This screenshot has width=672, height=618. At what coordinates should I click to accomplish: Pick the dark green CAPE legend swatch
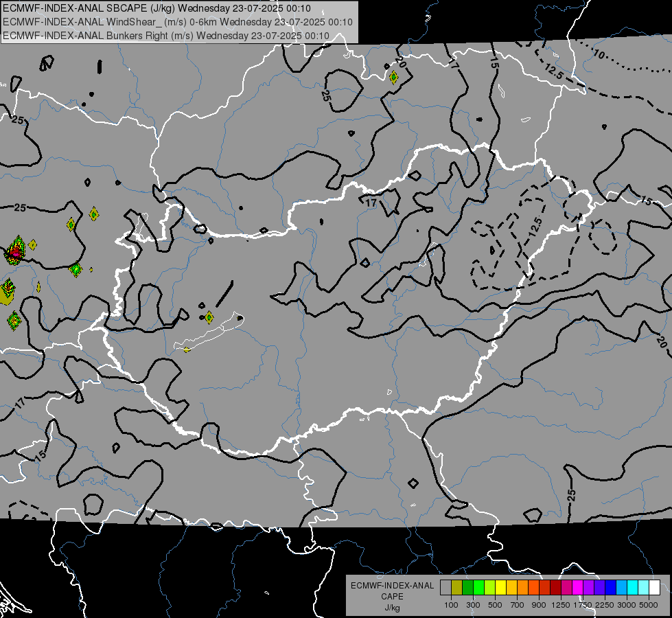(x=468, y=587)
